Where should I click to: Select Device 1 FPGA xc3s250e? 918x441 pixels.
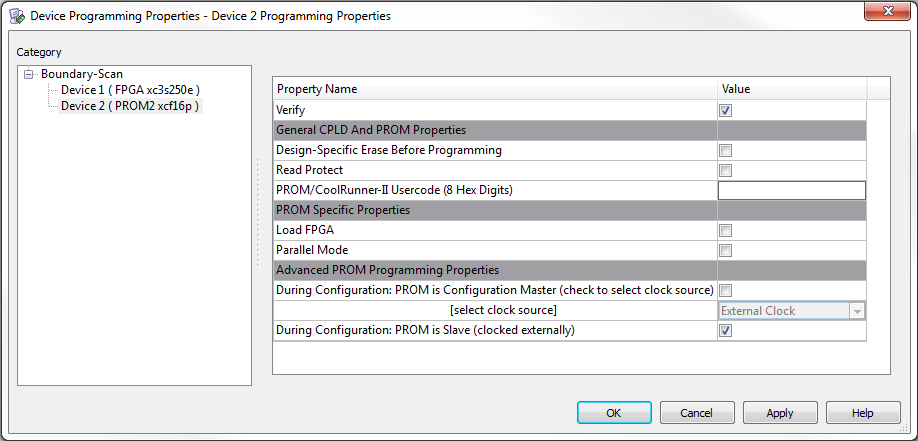coord(130,90)
